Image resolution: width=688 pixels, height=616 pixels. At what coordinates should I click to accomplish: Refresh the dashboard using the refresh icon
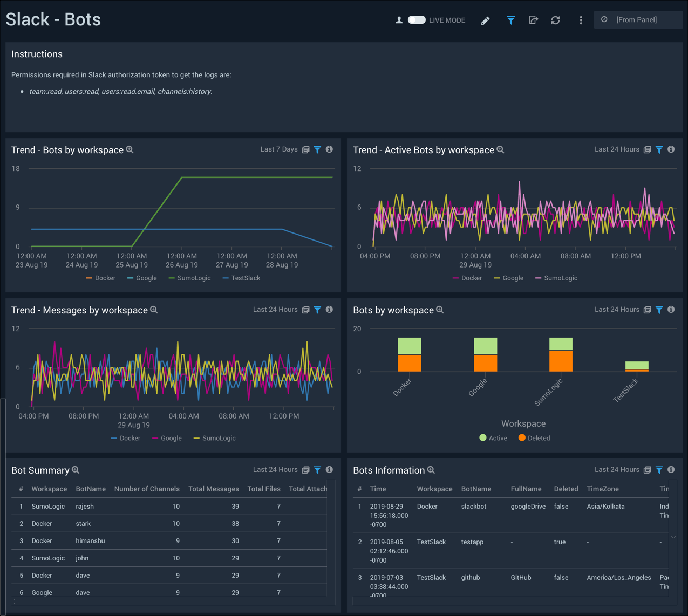click(x=555, y=20)
